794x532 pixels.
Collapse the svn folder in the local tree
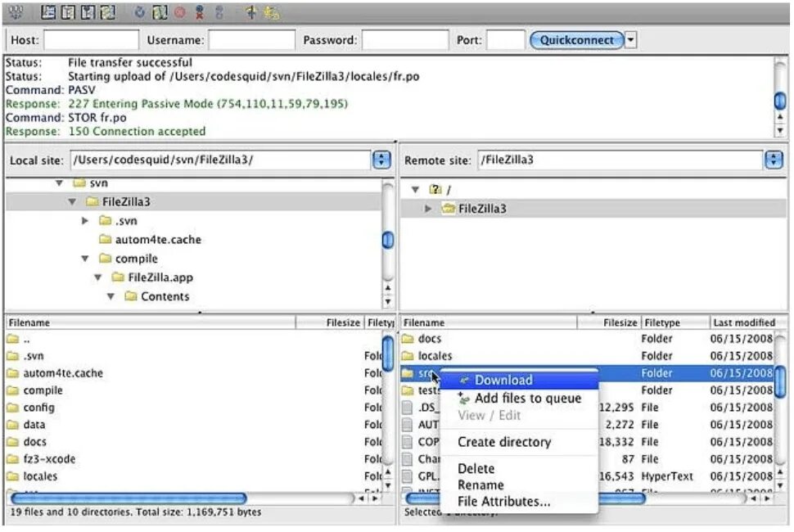point(60,183)
